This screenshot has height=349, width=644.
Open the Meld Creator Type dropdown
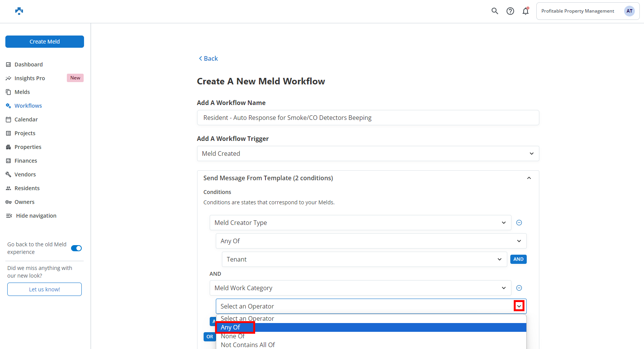(360, 223)
